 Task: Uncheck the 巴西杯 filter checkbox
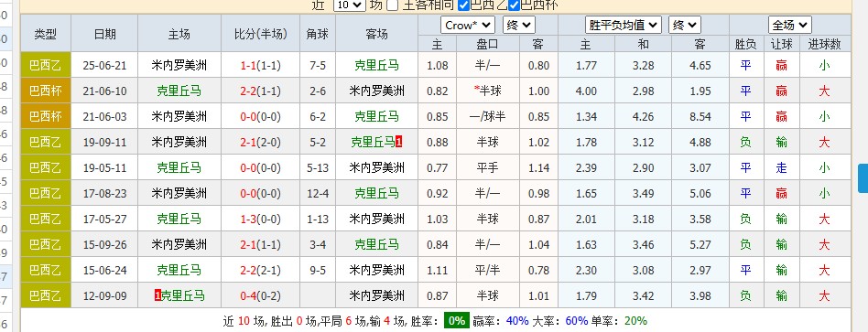tap(514, 5)
